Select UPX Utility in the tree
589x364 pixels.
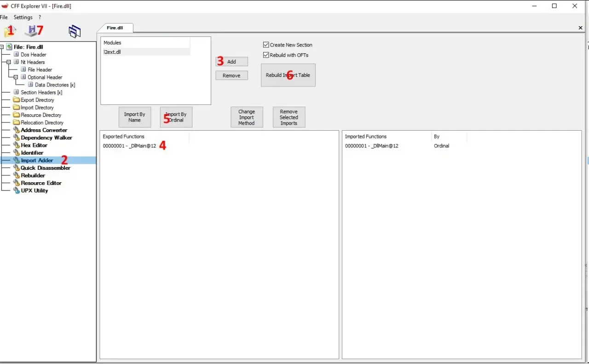point(35,191)
